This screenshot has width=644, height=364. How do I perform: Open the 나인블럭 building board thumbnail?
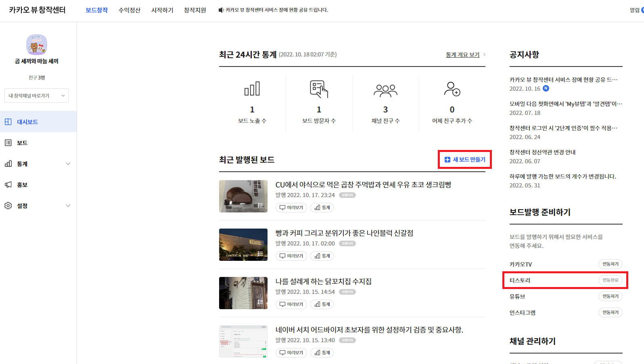coord(243,245)
